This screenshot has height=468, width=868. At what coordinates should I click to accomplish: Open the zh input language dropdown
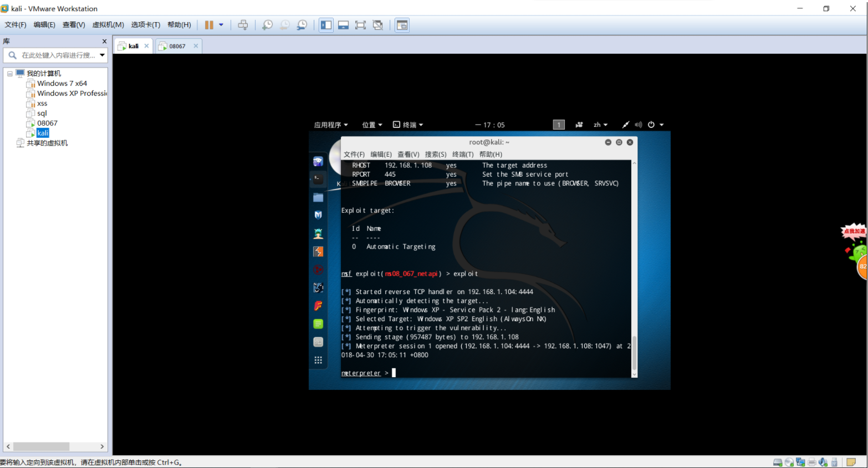tap(601, 125)
